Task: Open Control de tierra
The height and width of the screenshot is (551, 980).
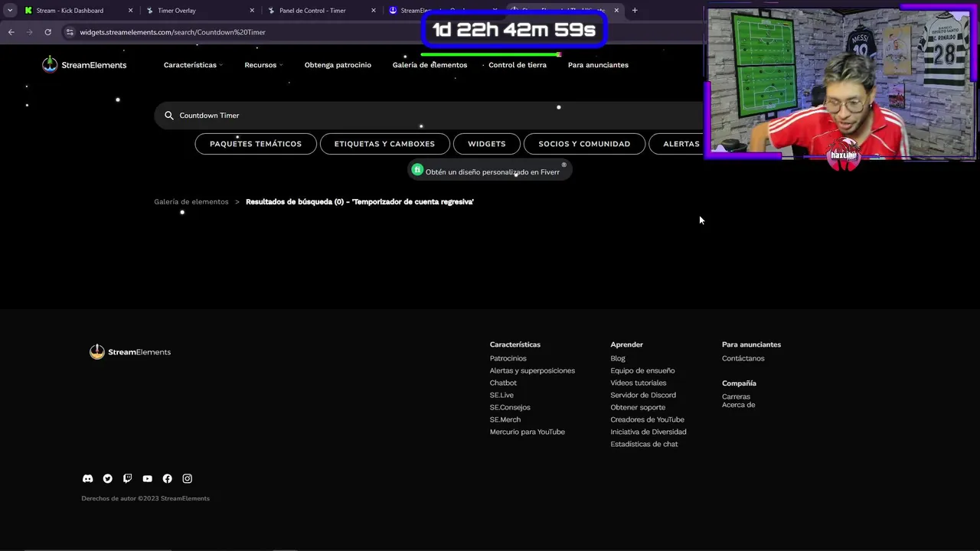Action: pyautogui.click(x=518, y=65)
